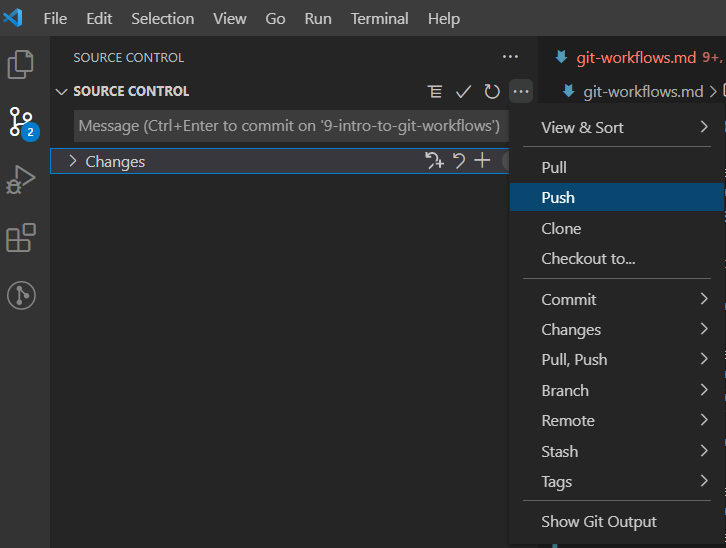Click the commit message input field
726x548 pixels.
pyautogui.click(x=291, y=126)
